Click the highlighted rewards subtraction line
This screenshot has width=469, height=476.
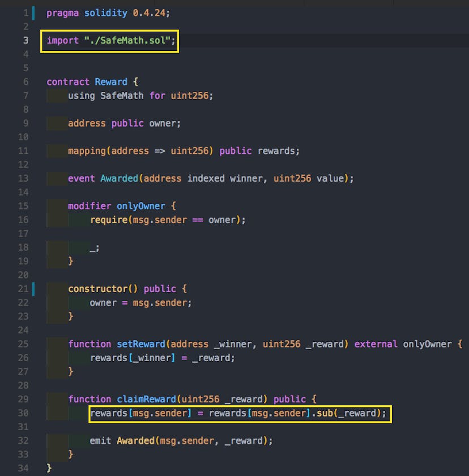pos(238,413)
